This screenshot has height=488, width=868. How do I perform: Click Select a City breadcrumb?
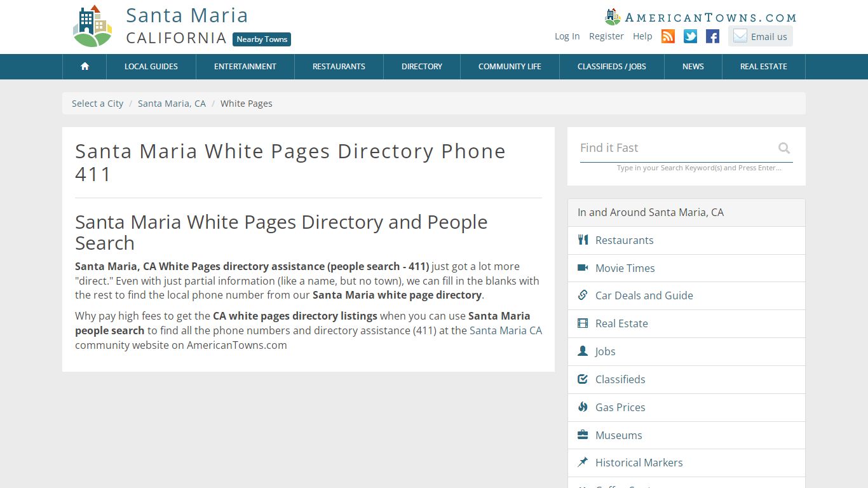pyautogui.click(x=97, y=104)
